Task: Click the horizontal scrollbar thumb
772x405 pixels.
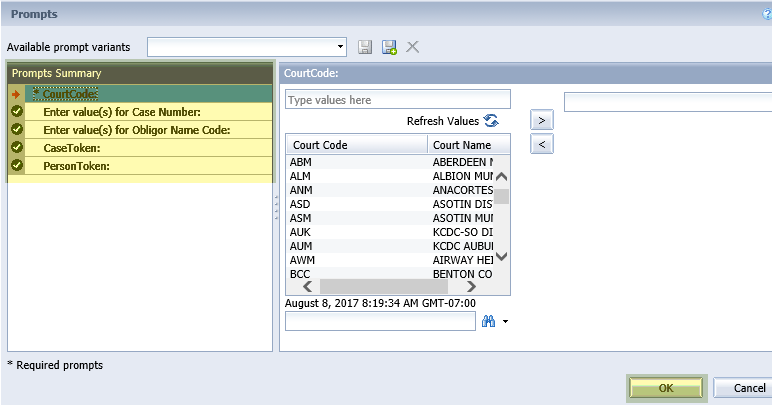Action: pos(384,286)
